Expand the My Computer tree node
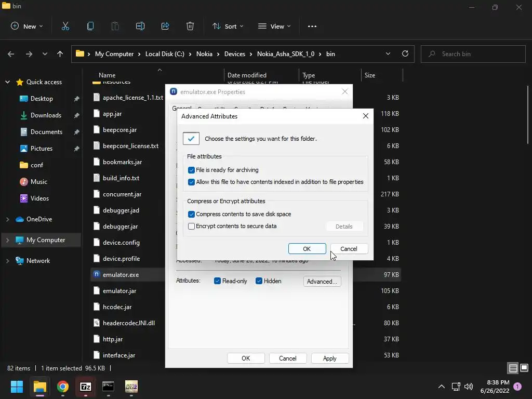Image resolution: width=532 pixels, height=399 pixels. click(x=7, y=240)
